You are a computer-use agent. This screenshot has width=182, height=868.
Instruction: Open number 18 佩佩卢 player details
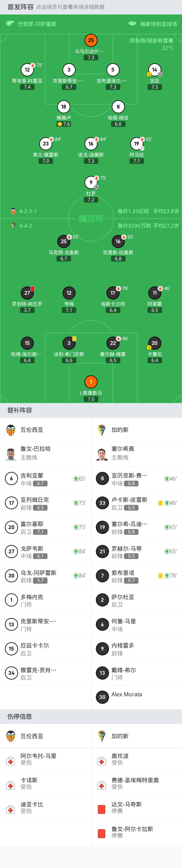click(64, 107)
